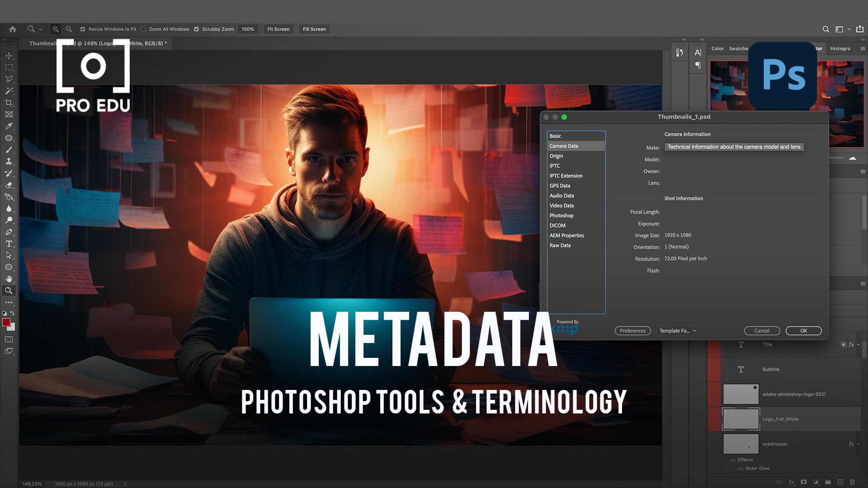Image resolution: width=868 pixels, height=488 pixels.
Task: Select IPTC Extension metadata category
Action: tap(566, 175)
